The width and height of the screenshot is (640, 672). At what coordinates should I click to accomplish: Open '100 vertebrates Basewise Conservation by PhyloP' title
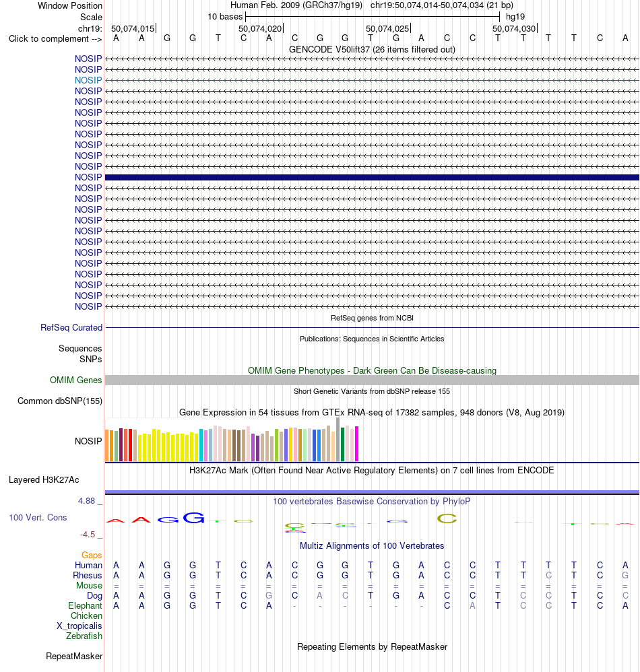coord(372,502)
